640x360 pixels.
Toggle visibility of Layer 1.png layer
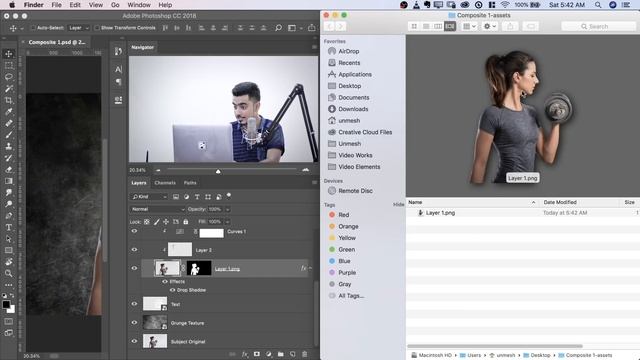(134, 268)
